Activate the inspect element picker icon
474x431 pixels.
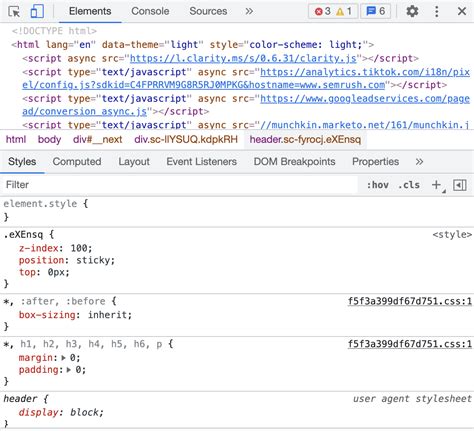tap(14, 12)
